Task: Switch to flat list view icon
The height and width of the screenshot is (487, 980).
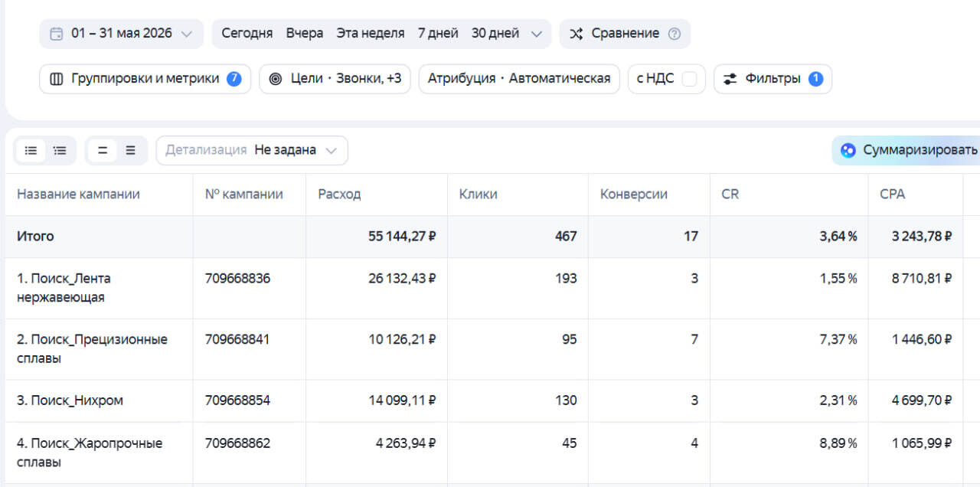Action: (31, 151)
